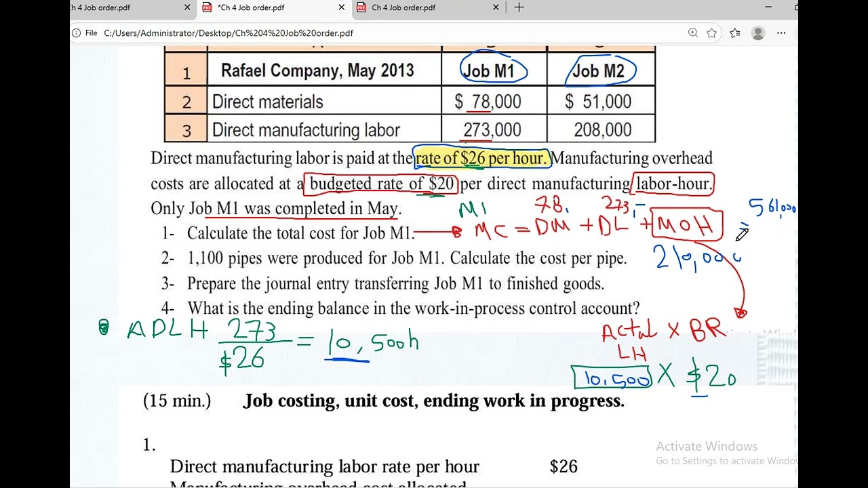The height and width of the screenshot is (488, 868).
Task: Click 'Direct manufacturing labor rate per hour' line
Action: [325, 466]
